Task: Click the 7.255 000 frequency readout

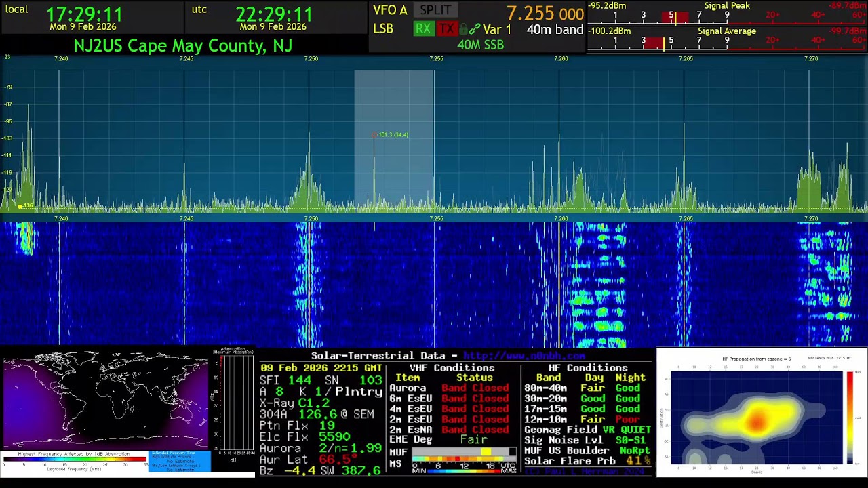Action: [545, 14]
